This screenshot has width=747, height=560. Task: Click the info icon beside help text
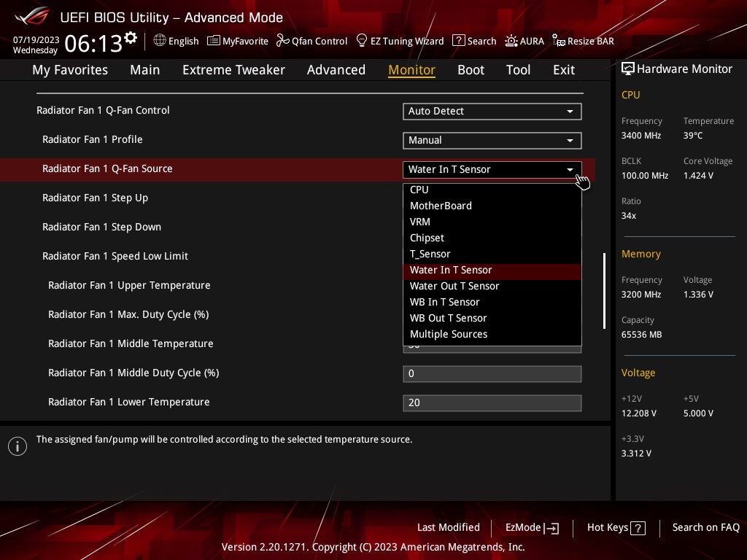click(18, 446)
